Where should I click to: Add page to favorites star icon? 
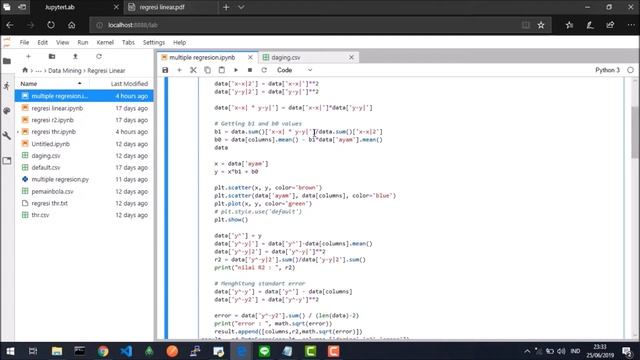coord(541,25)
